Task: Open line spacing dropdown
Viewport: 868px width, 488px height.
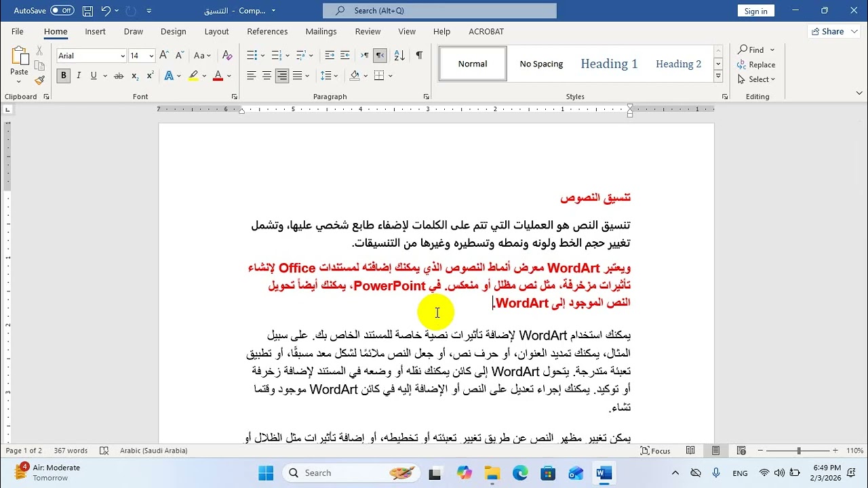Action: click(329, 76)
